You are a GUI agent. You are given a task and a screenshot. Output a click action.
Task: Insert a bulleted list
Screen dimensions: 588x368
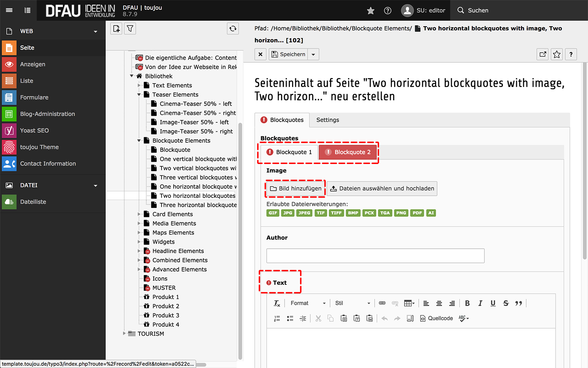pyautogui.click(x=290, y=319)
